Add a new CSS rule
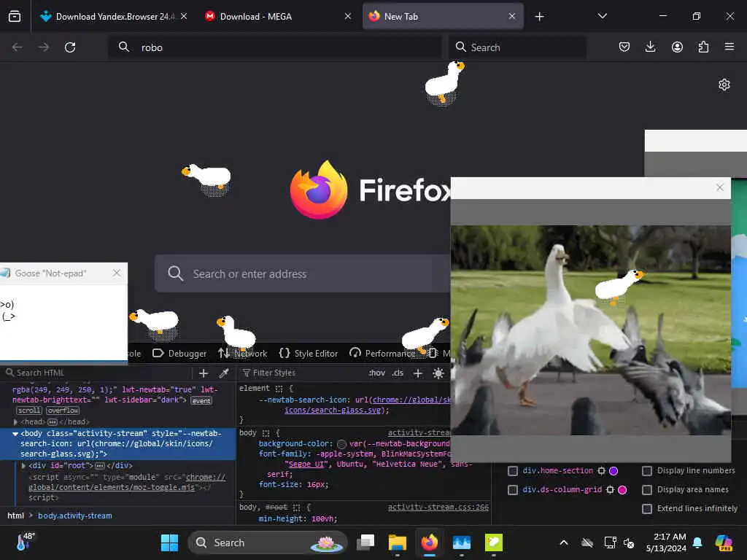This screenshot has width=747, height=560. point(418,373)
